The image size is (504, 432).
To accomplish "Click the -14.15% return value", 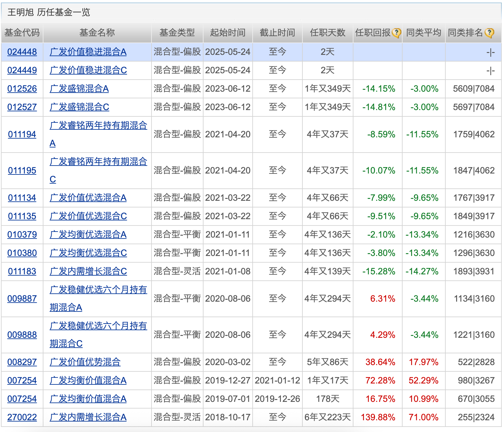I will (x=379, y=89).
